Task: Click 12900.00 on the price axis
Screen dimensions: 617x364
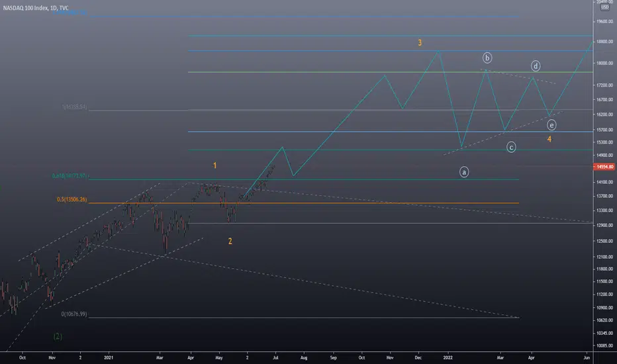Action: [604, 226]
